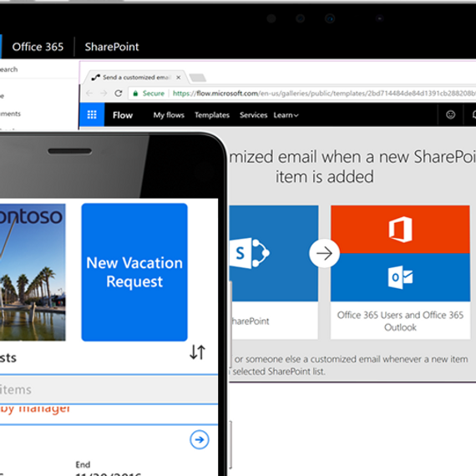Click the smiley feedback icon in Flow header
Image resolution: width=476 pixels, height=476 pixels.
[x=450, y=114]
